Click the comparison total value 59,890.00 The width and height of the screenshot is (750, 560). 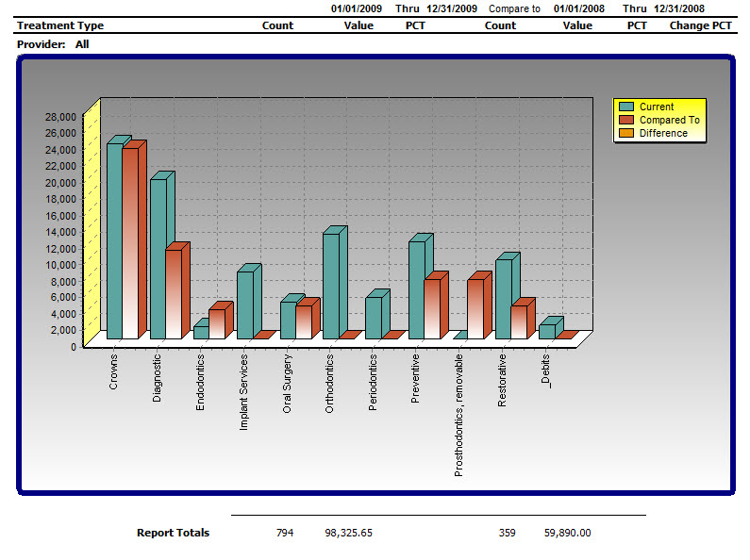point(567,533)
